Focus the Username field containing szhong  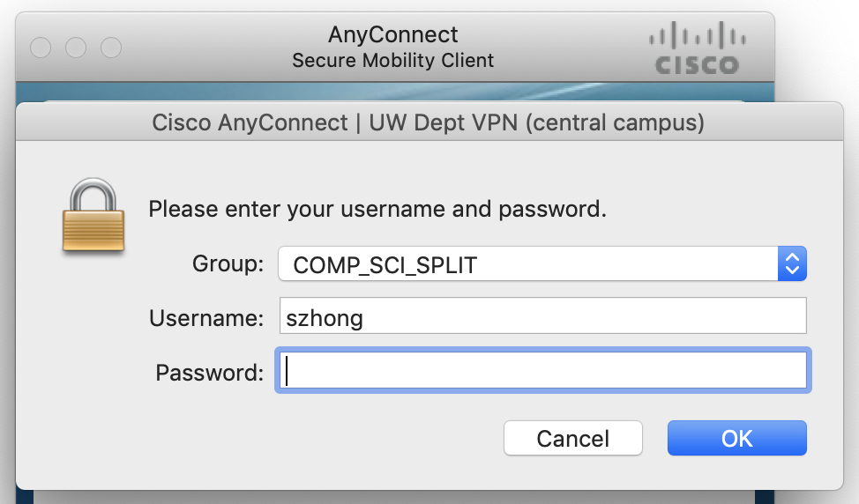(x=542, y=316)
